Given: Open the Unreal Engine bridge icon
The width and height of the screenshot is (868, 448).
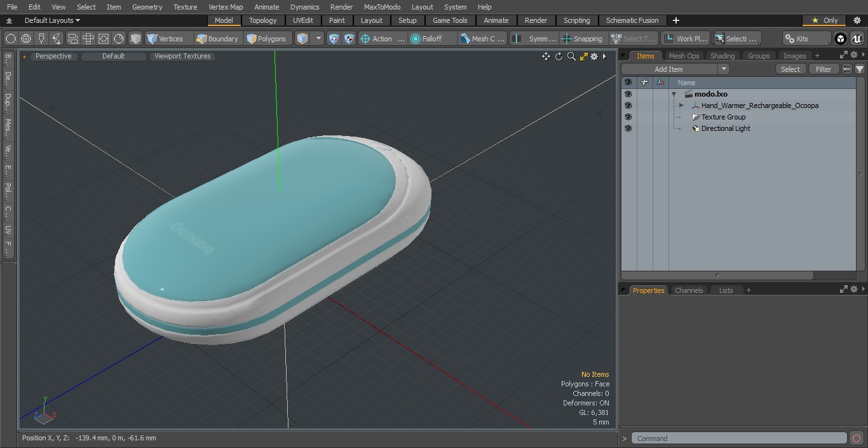Looking at the screenshot, I should pos(857,39).
